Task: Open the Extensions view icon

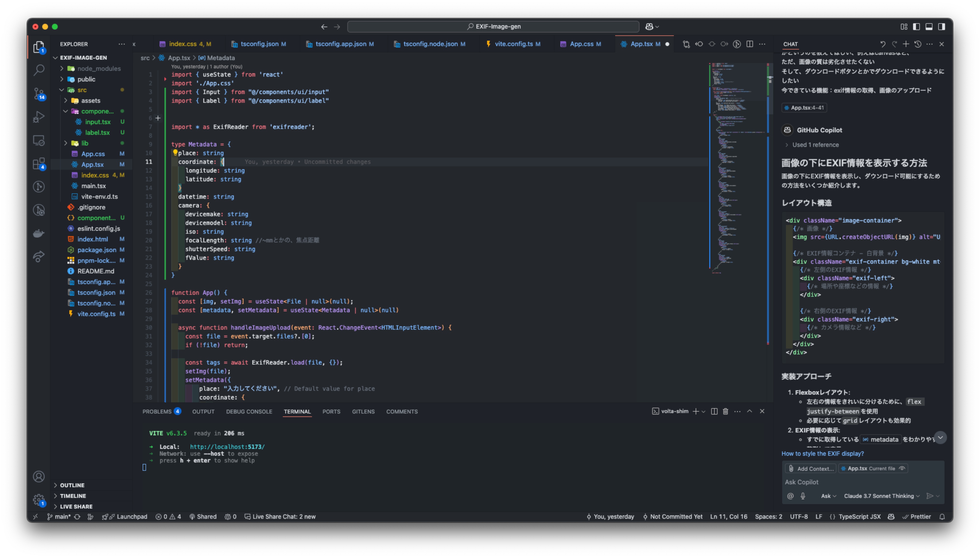Action: coord(39,164)
